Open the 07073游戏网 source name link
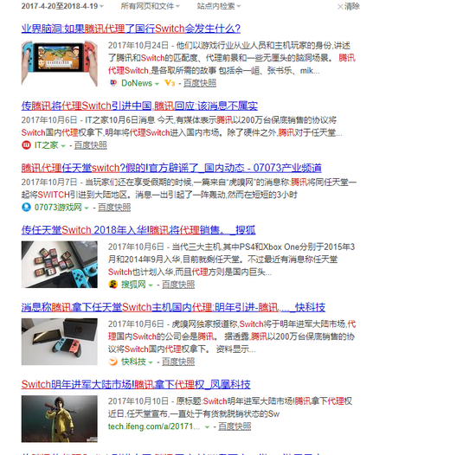This screenshot has height=455, width=476. coord(58,208)
